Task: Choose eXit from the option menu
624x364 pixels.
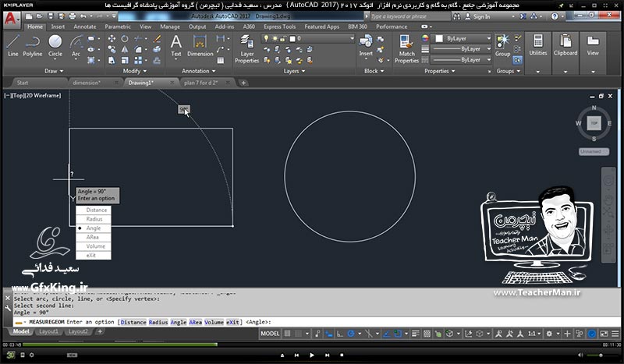Action: (93, 256)
